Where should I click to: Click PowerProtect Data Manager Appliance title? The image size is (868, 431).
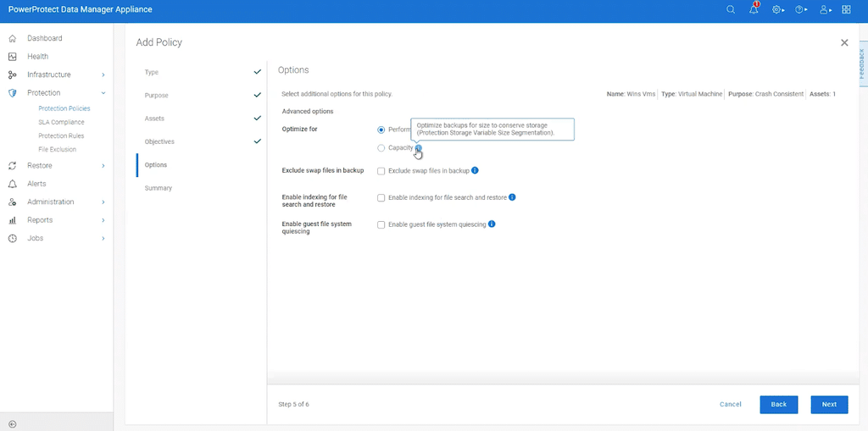coord(81,9)
